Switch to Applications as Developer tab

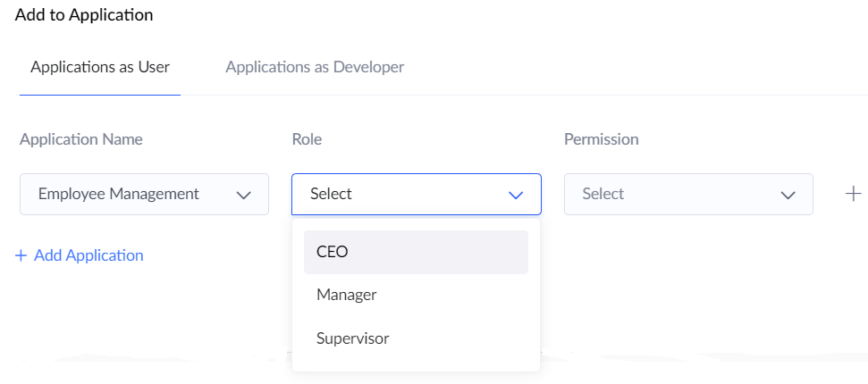(x=315, y=67)
